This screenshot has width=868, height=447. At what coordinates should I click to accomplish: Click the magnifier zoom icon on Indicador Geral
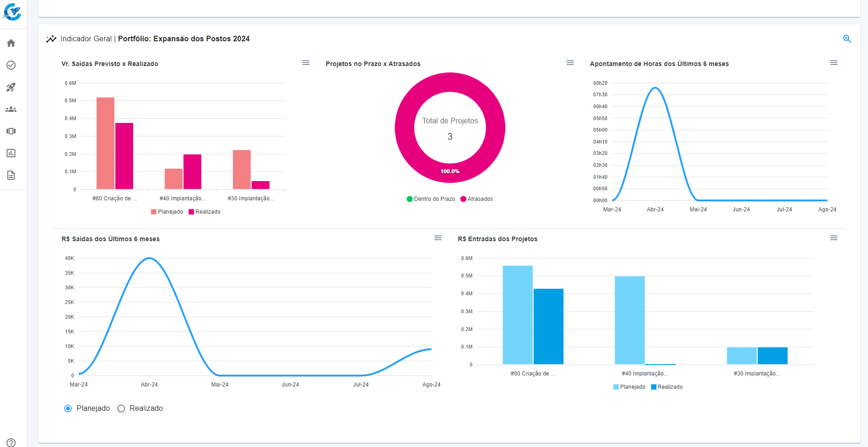pos(847,39)
